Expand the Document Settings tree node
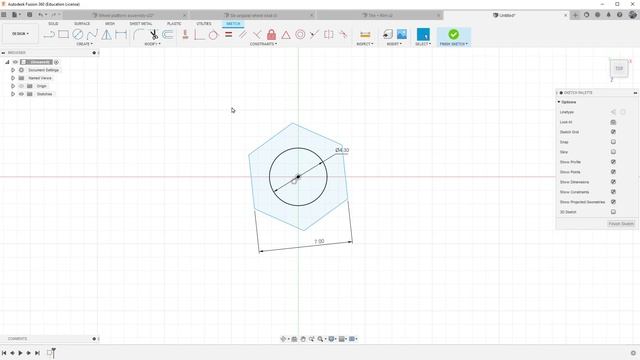Viewport: 640px width, 360px height. [x=13, y=70]
